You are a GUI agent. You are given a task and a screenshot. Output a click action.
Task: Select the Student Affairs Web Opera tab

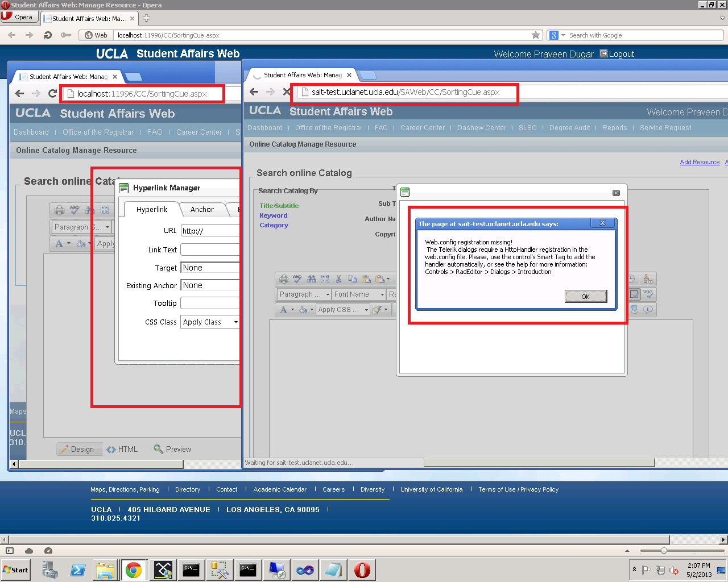[x=89, y=18]
